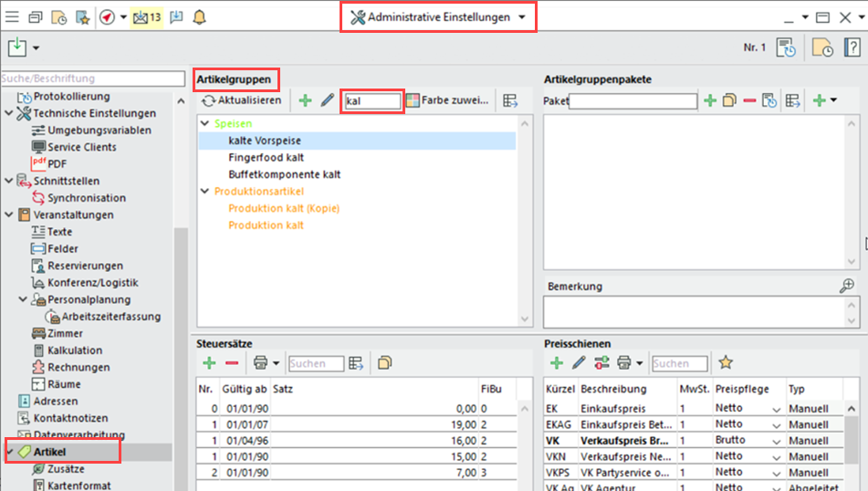The image size is (868, 491).
Task: Open Preispflege dropdown in the Verkaufspreis Brutto row
Action: pos(776,441)
